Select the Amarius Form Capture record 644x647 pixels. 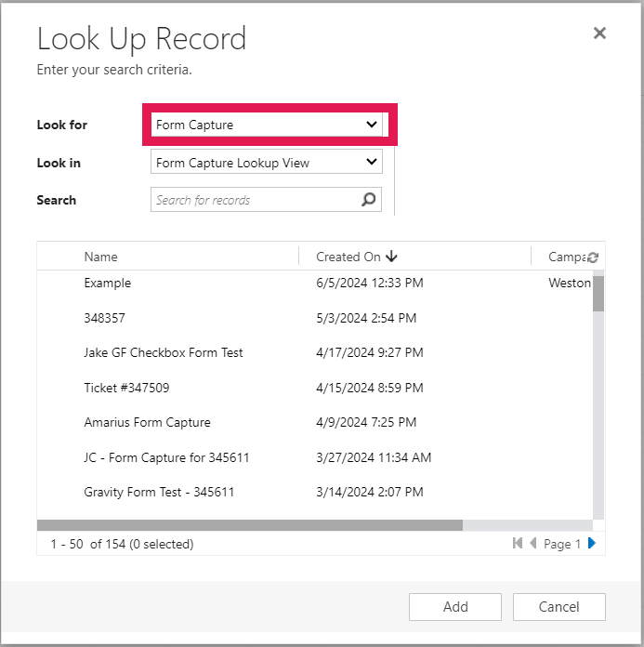(147, 423)
